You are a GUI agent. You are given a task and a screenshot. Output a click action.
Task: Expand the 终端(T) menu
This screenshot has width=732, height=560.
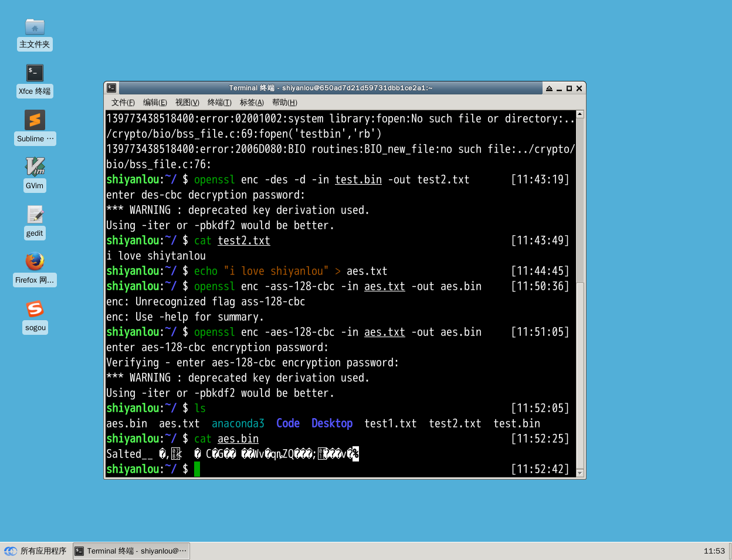pos(219,103)
